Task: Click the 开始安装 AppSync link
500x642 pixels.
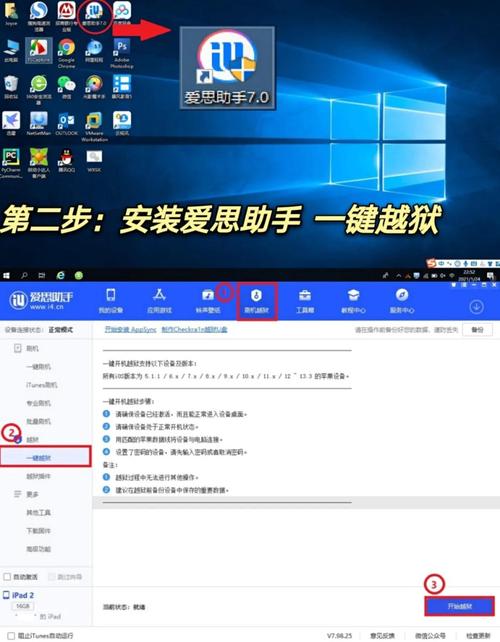Action: pos(131,329)
